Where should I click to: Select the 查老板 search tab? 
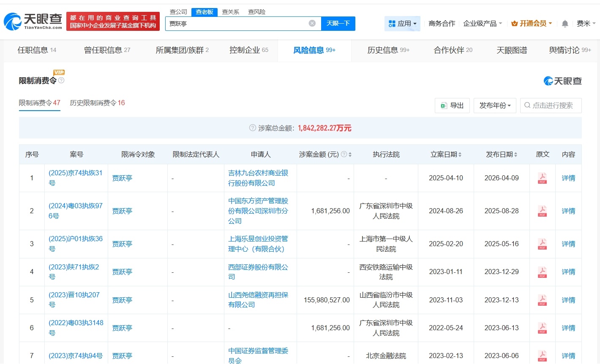(x=205, y=12)
